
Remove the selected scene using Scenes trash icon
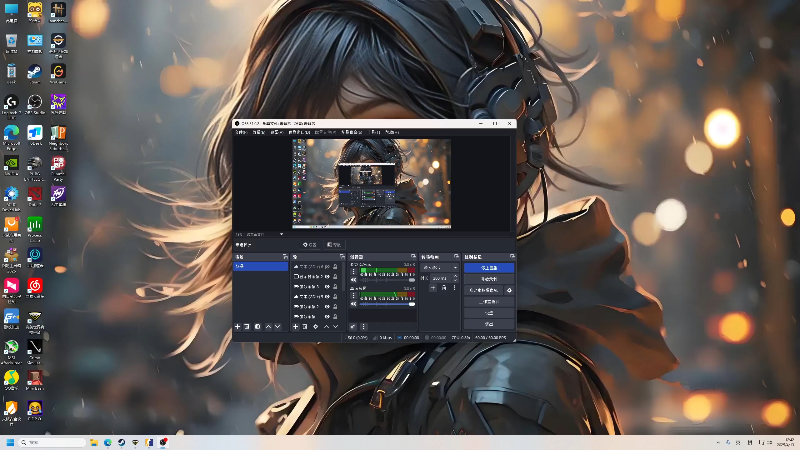pyautogui.click(x=247, y=327)
